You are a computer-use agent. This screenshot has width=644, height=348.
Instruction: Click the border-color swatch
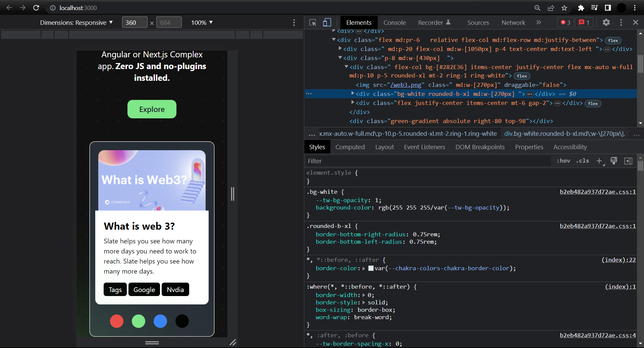(370, 268)
